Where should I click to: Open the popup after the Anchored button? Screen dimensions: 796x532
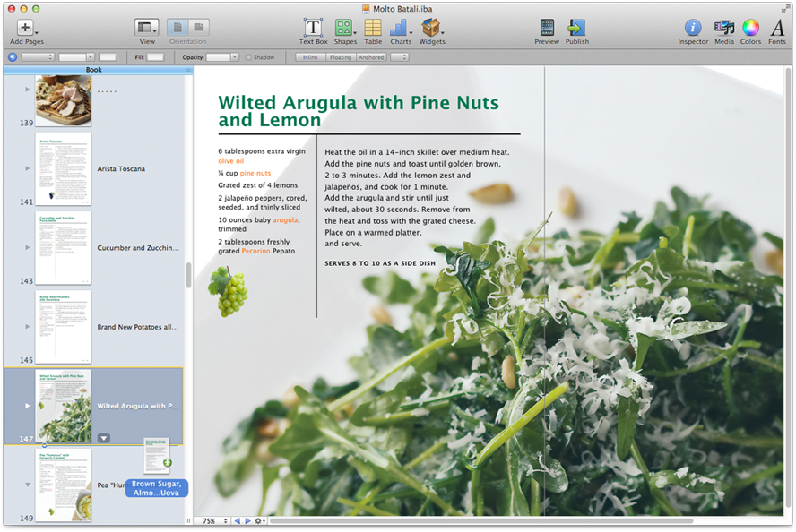399,57
